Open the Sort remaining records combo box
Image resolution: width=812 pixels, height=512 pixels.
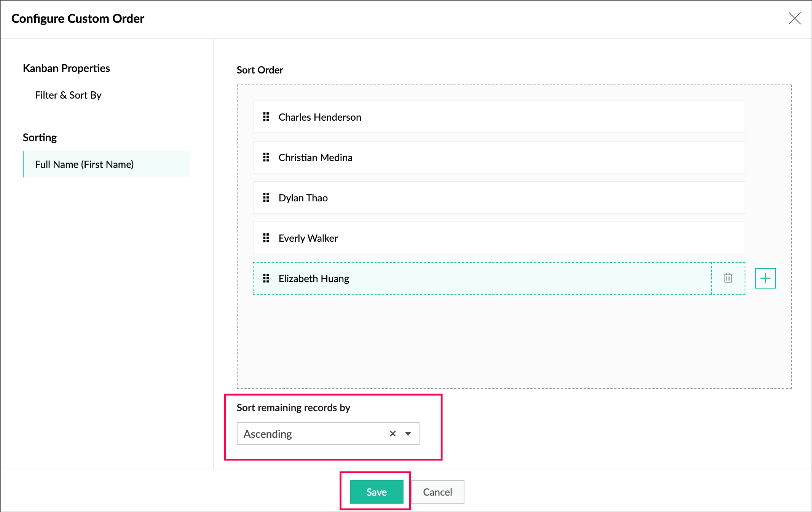(x=312, y=434)
